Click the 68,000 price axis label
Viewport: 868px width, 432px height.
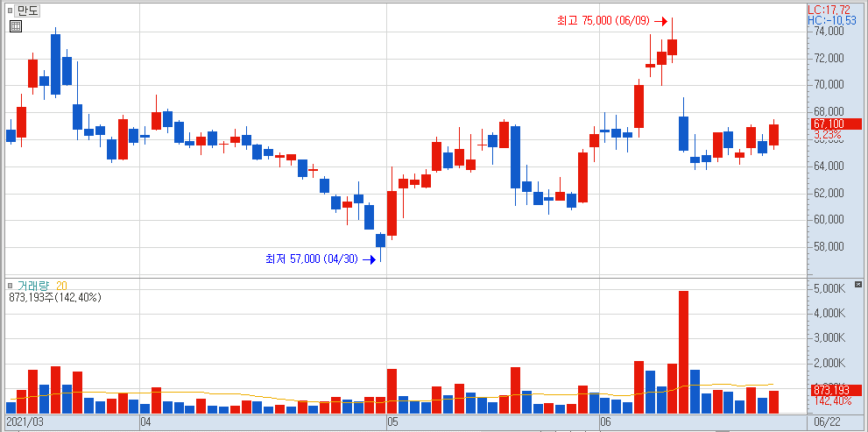click(828, 112)
